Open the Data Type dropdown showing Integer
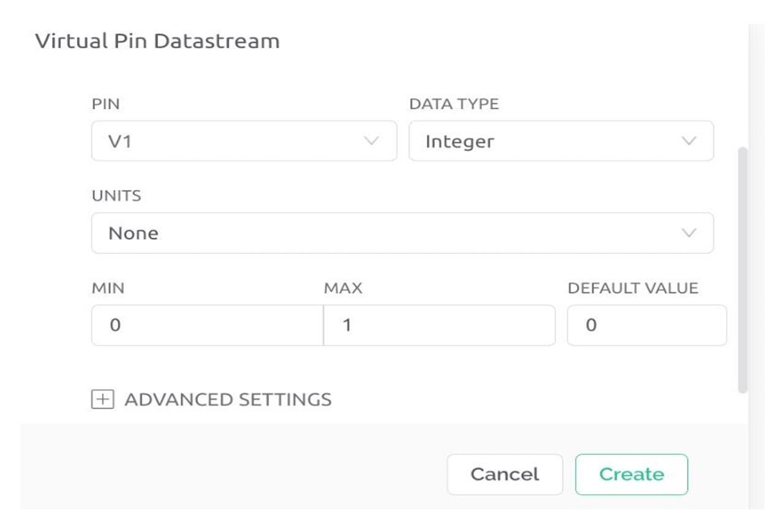This screenshot has height=532, width=769. [560, 141]
